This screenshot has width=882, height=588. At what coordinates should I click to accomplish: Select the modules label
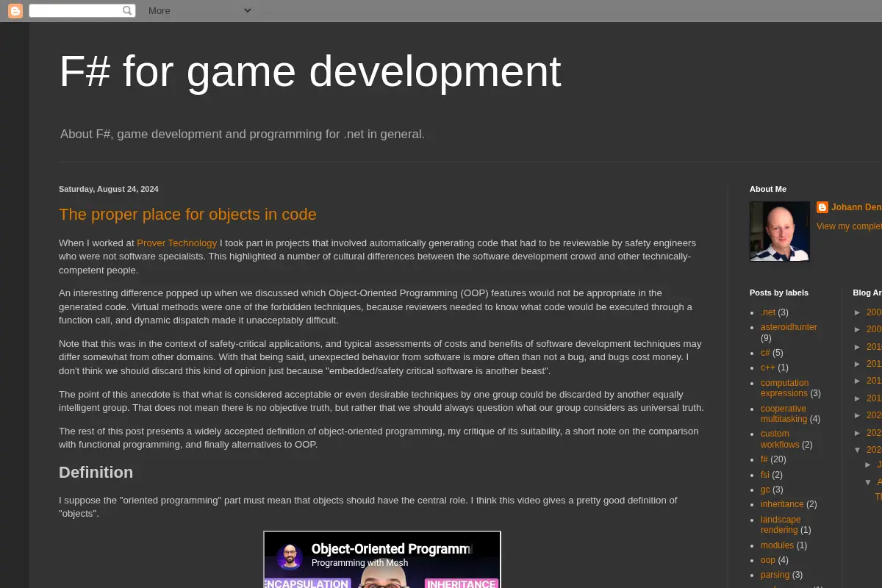point(777,545)
